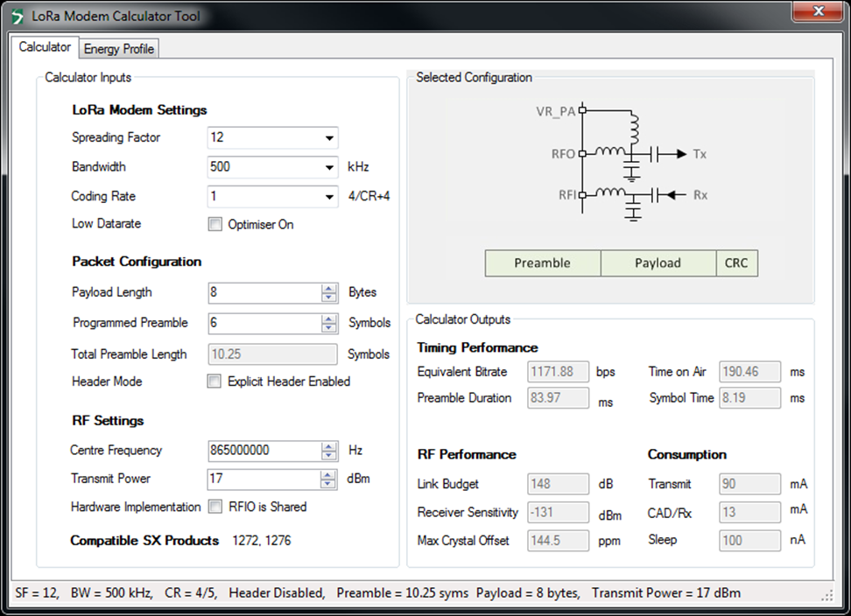The image size is (851, 616).
Task: Click the Payload packet segment
Action: (658, 262)
